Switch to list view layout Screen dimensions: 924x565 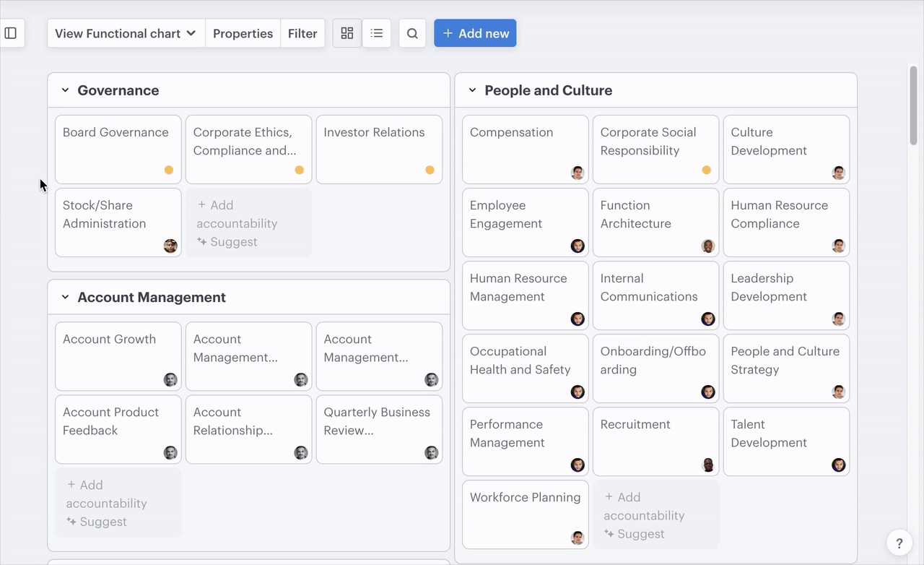(377, 33)
